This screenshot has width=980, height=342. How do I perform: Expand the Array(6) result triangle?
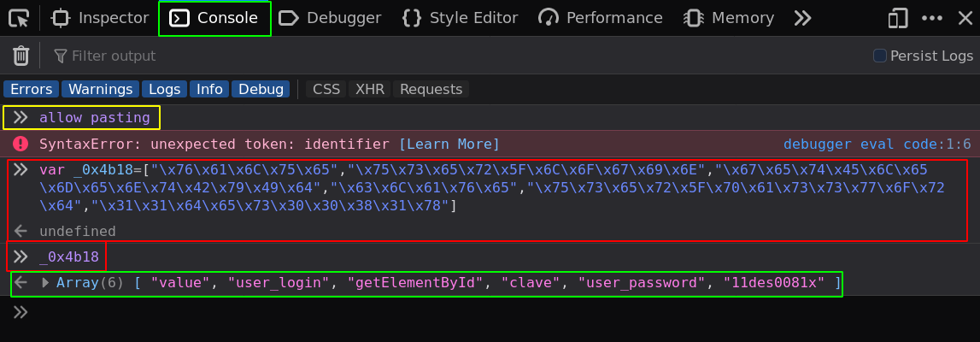45,283
